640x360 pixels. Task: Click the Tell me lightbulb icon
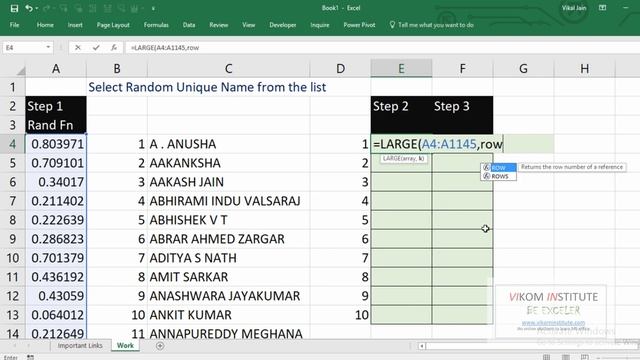point(392,25)
